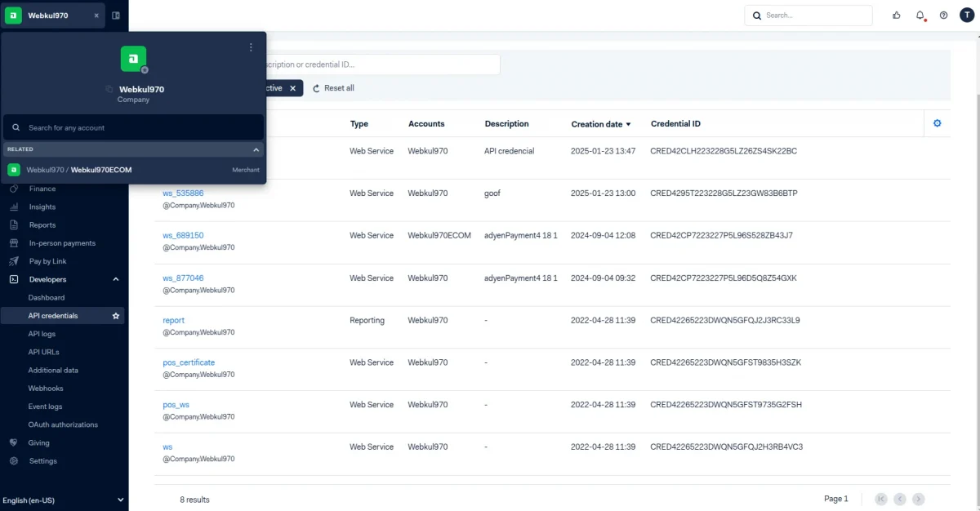This screenshot has width=980, height=511.
Task: Open the ws_689150 credential
Action: (183, 235)
